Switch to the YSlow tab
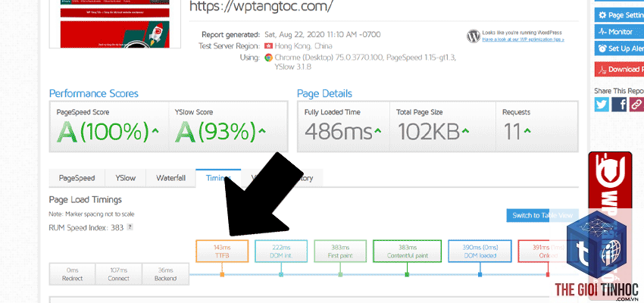 click(125, 178)
